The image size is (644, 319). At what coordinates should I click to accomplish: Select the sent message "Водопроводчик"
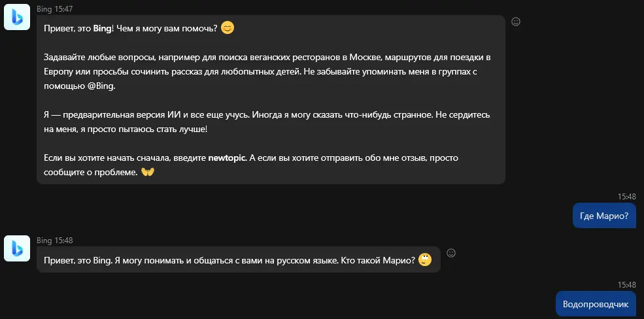596,304
